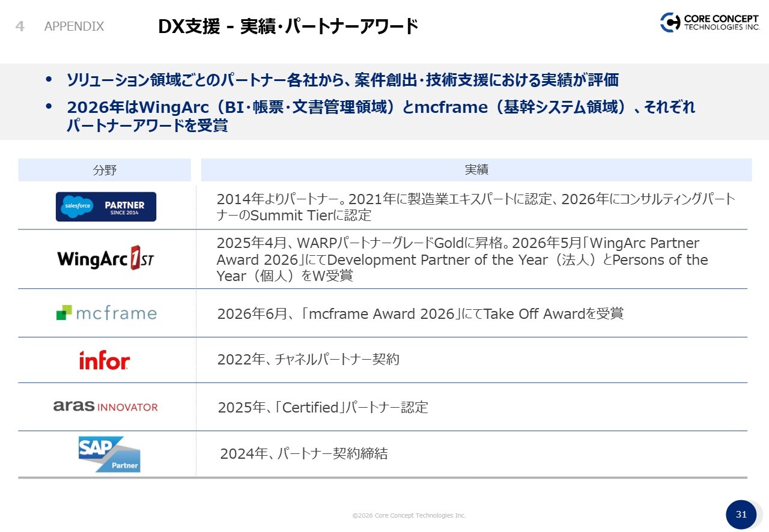
Task: Click the page number 31 badge
Action: coord(741,514)
